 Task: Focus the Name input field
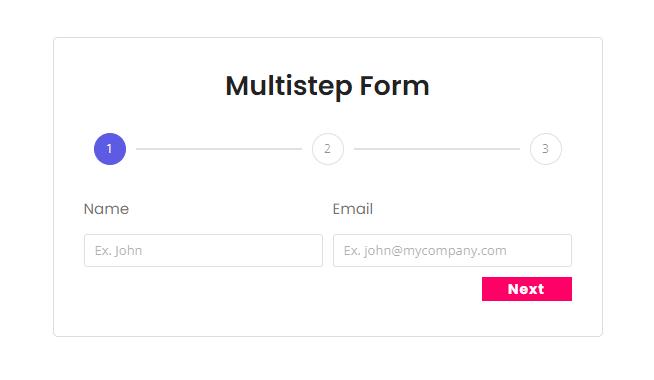[203, 250]
